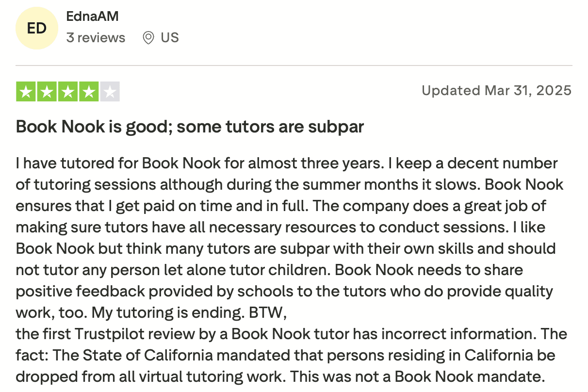Select the US country label

170,37
